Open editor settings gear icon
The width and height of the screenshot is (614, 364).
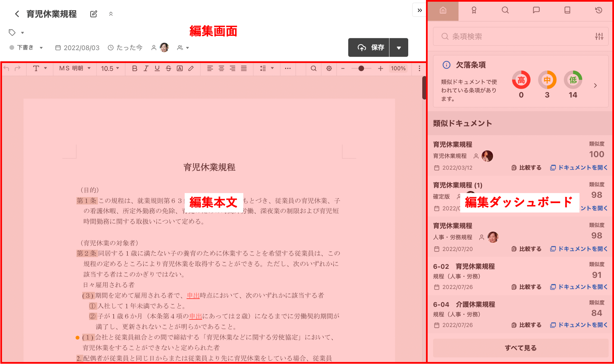pos(329,68)
